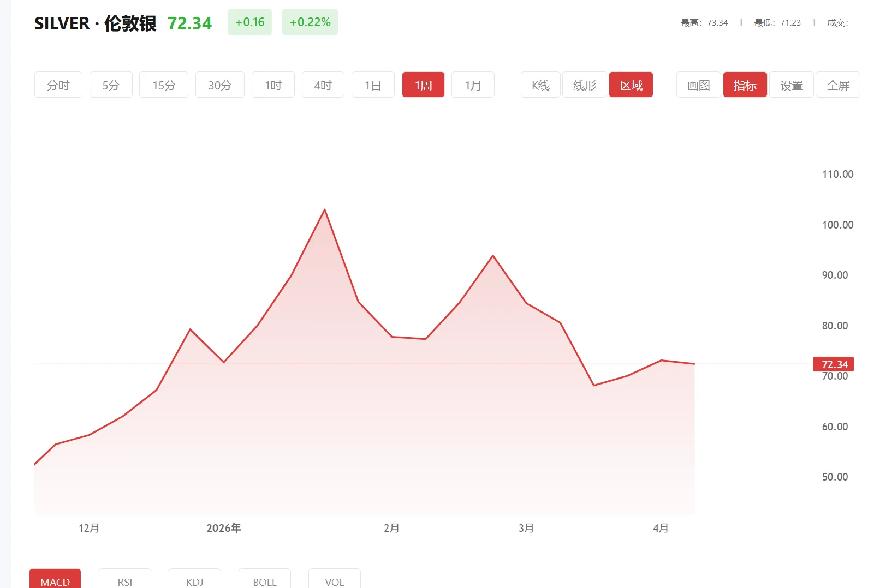
Task: Open the 画图 drawing tools
Action: point(697,85)
